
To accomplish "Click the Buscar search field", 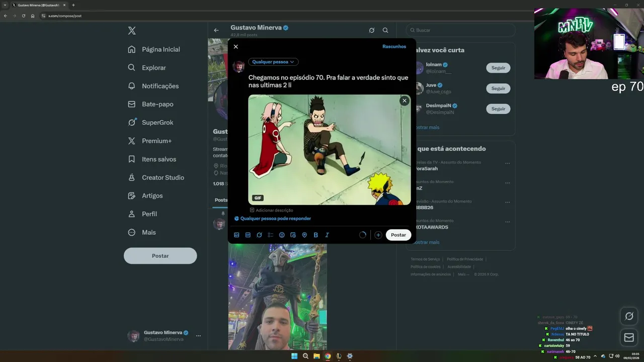I will click(461, 30).
